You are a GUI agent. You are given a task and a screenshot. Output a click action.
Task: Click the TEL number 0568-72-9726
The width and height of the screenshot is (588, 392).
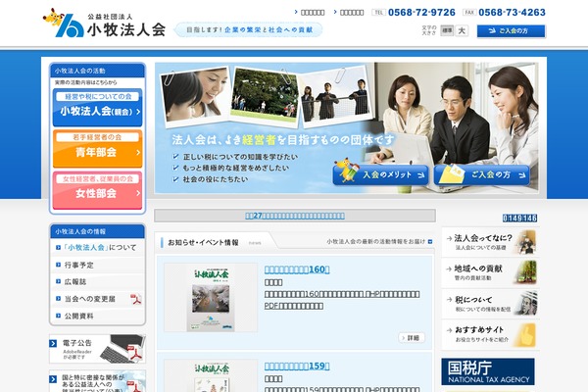(421, 13)
